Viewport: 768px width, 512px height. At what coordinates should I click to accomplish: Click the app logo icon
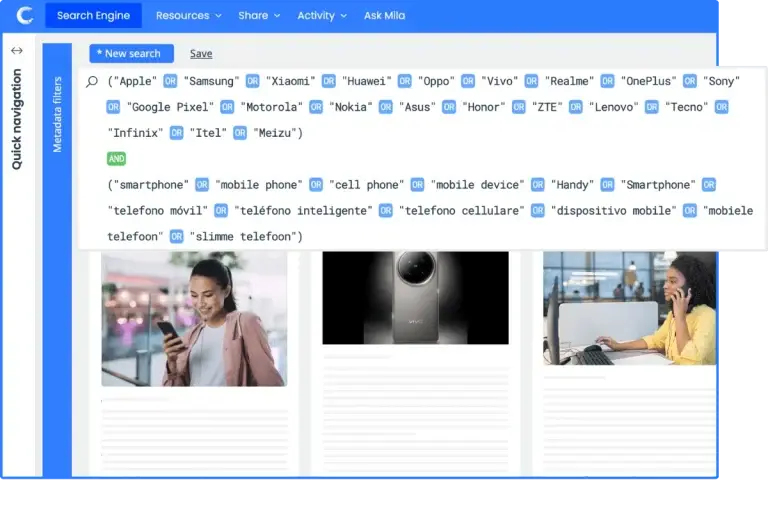pos(25,16)
